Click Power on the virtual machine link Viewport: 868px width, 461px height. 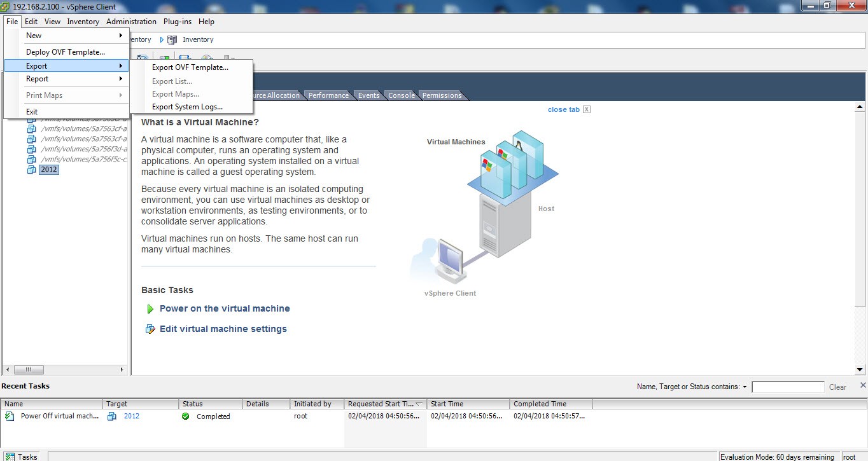pyautogui.click(x=225, y=308)
